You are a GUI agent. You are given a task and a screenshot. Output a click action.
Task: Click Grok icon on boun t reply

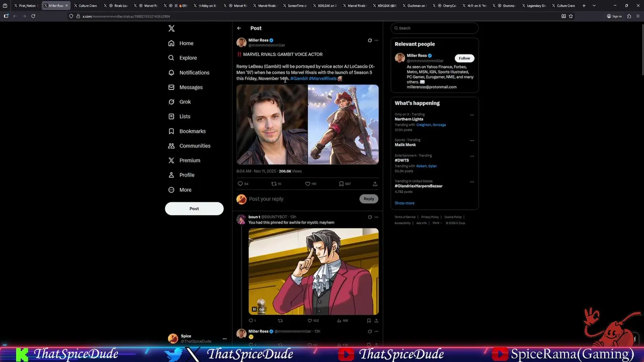(x=370, y=217)
